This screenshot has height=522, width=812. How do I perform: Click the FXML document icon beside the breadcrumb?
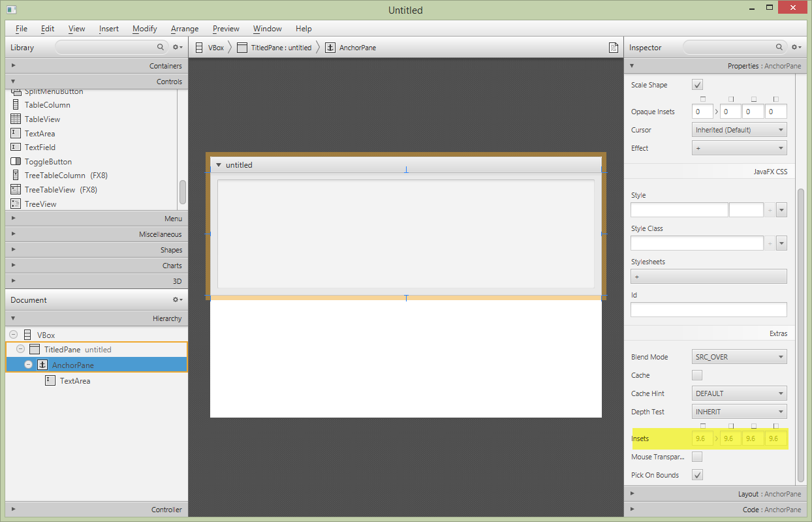[x=613, y=47]
